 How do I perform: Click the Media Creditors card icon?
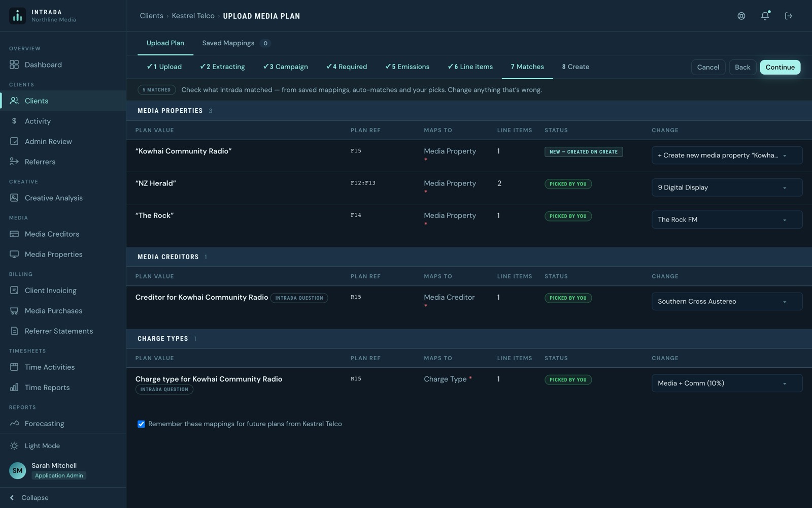14,234
